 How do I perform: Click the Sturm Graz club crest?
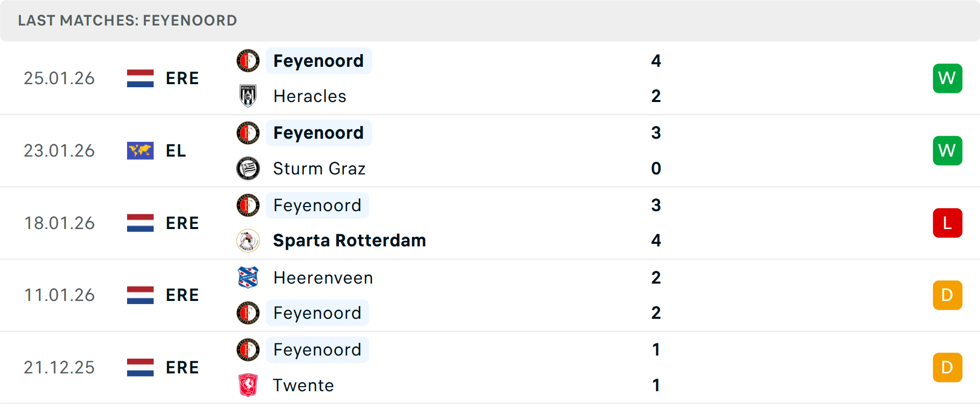click(248, 168)
